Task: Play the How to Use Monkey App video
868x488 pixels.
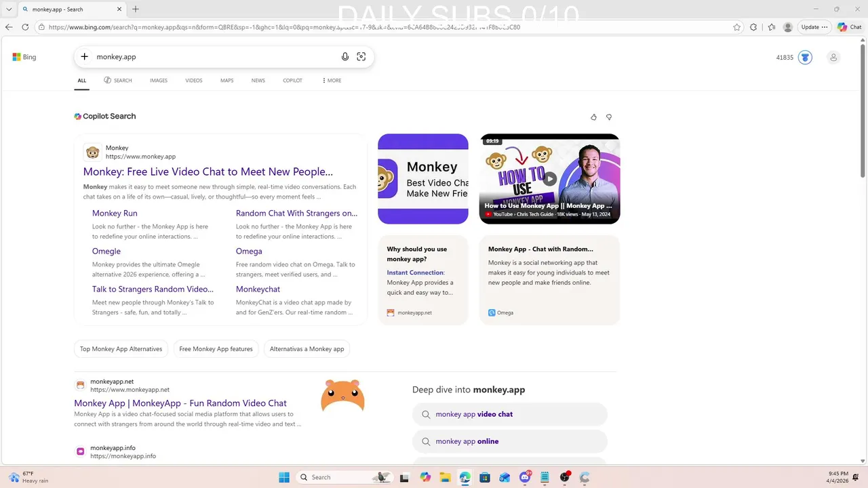Action: (549, 179)
